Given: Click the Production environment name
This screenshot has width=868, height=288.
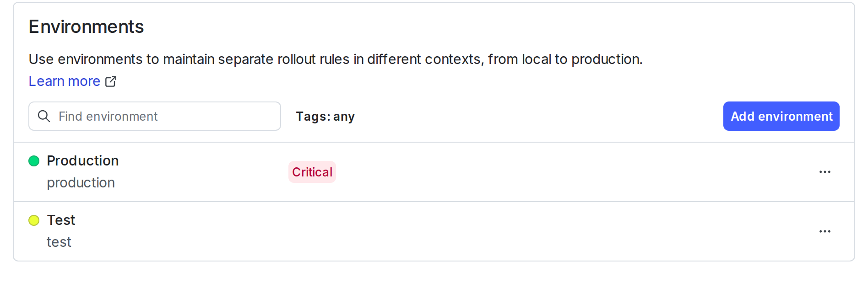Looking at the screenshot, I should point(83,161).
